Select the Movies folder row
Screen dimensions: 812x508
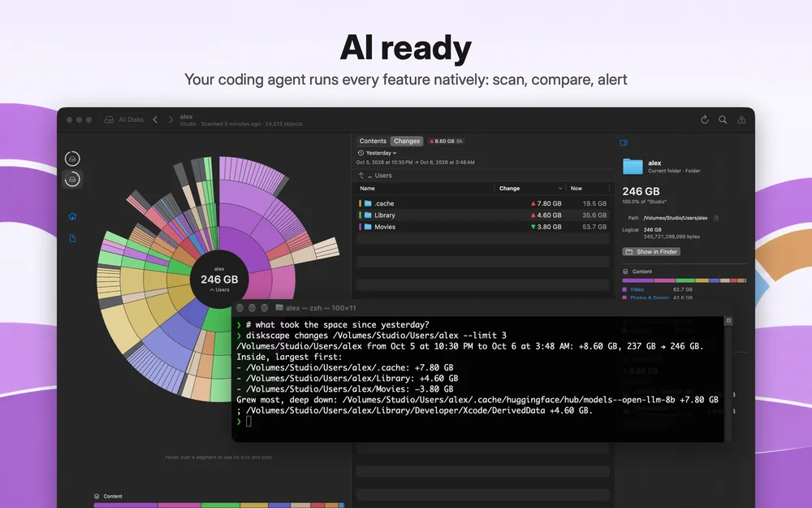[482, 227]
